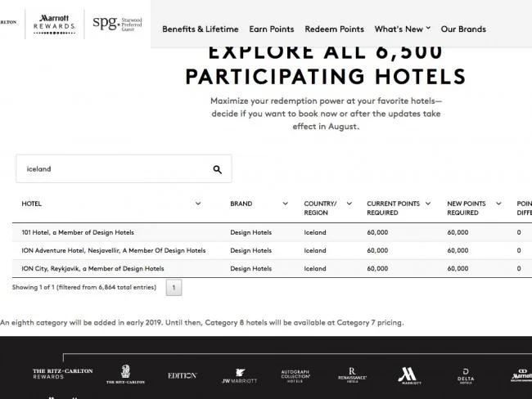This screenshot has height=399, width=532.
Task: Sort by Current Points Required chevron
Action: tap(430, 204)
